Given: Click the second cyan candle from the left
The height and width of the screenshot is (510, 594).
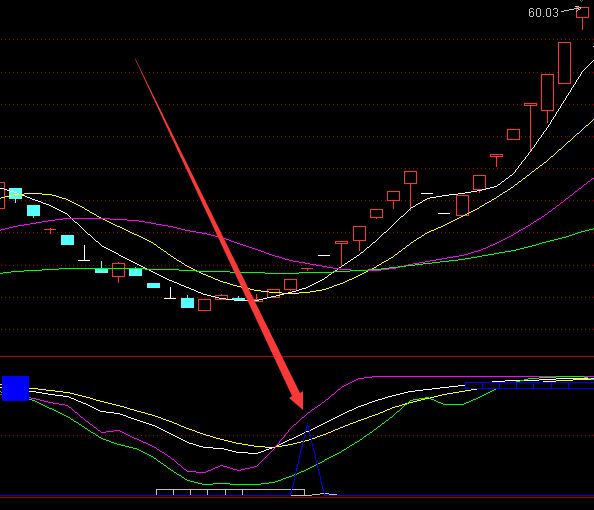Looking at the screenshot, I should 33,211.
